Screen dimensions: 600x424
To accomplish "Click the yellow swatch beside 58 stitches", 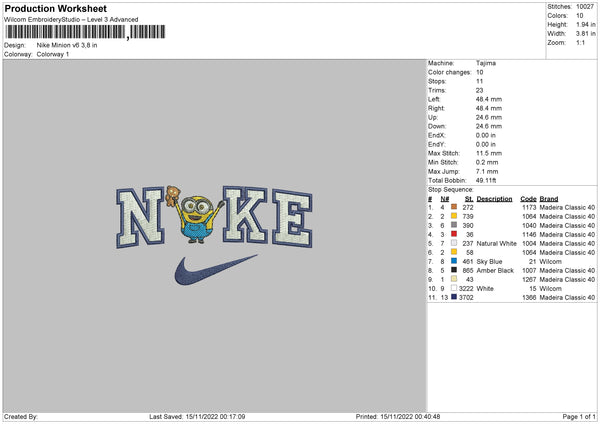I will (x=454, y=252).
